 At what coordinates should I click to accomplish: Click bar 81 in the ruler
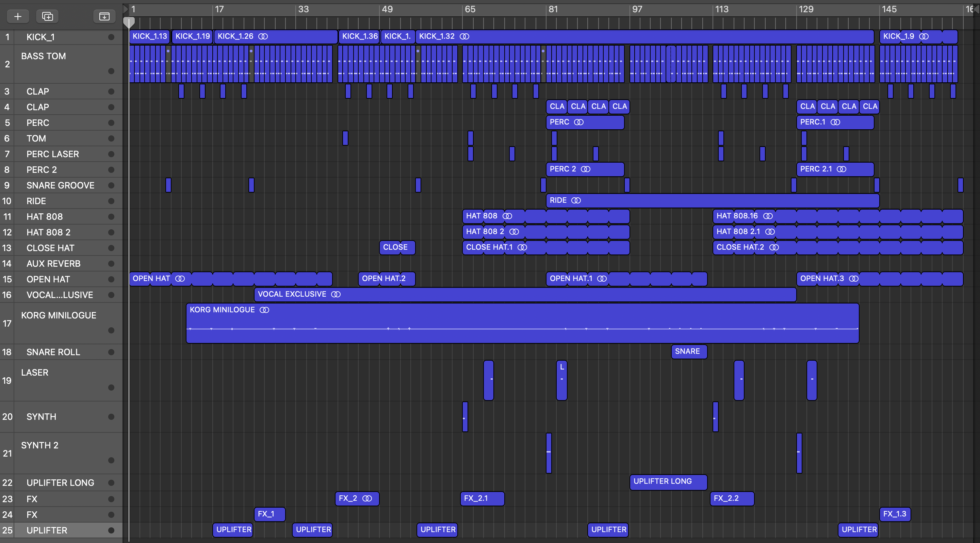(553, 9)
